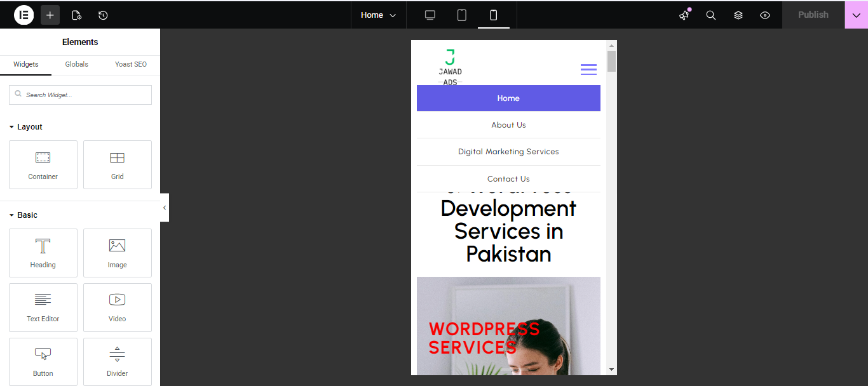Open the Finder search icon

tap(711, 15)
